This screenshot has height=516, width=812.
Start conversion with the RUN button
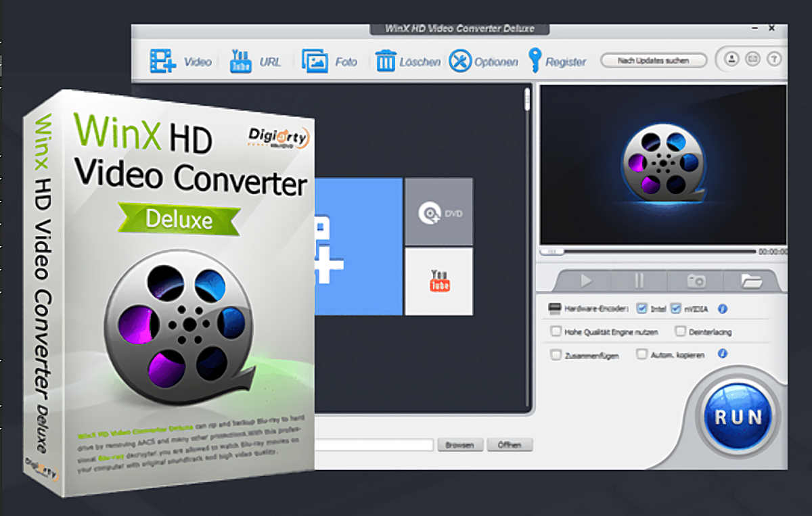click(738, 417)
